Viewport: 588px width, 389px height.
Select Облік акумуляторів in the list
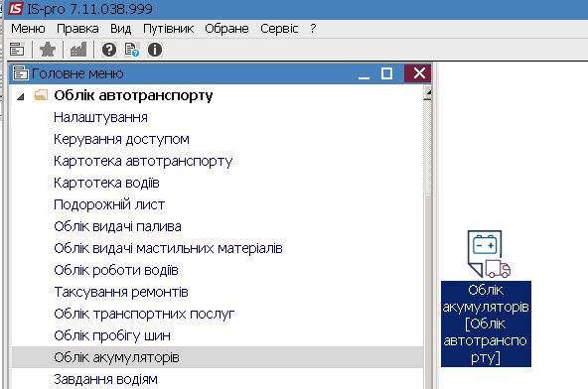(x=218, y=357)
